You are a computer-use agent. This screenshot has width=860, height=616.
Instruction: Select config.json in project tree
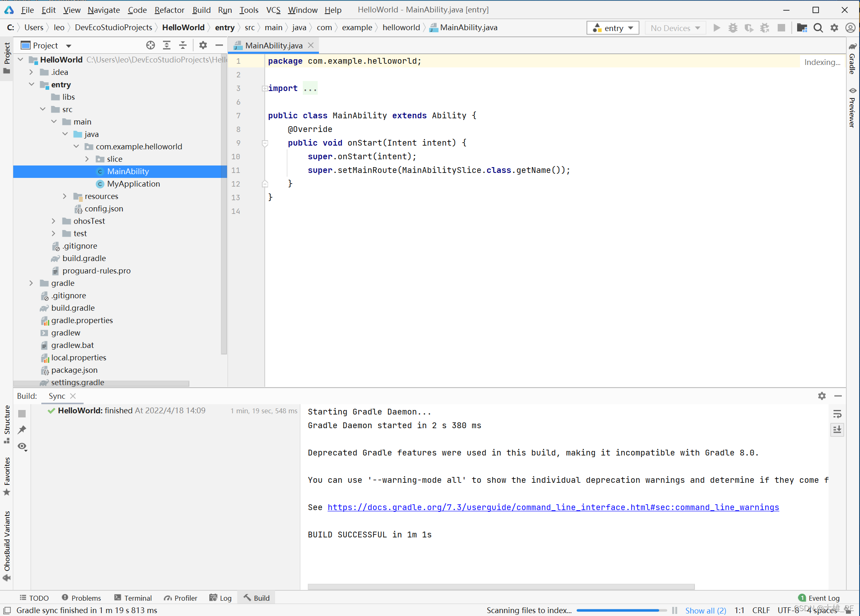tap(104, 209)
